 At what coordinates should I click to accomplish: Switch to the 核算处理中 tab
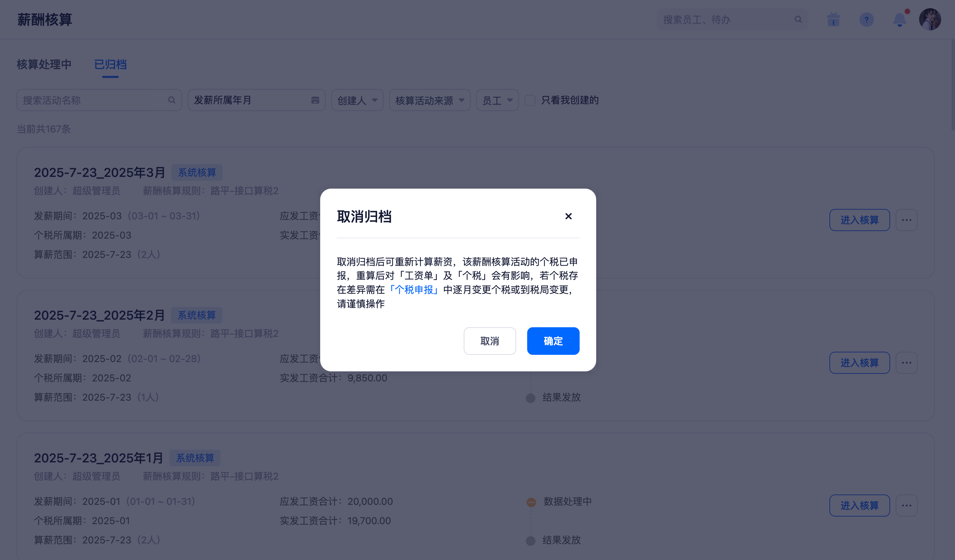click(44, 64)
